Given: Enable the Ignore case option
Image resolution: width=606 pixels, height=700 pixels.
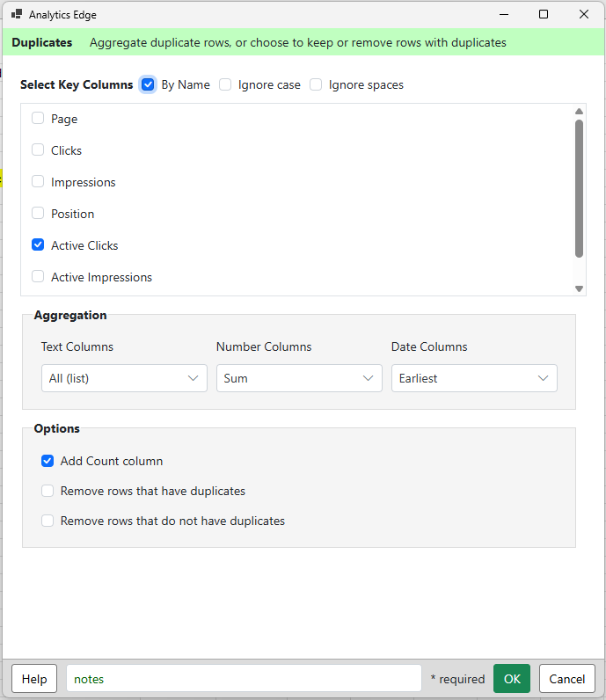Looking at the screenshot, I should pos(225,84).
